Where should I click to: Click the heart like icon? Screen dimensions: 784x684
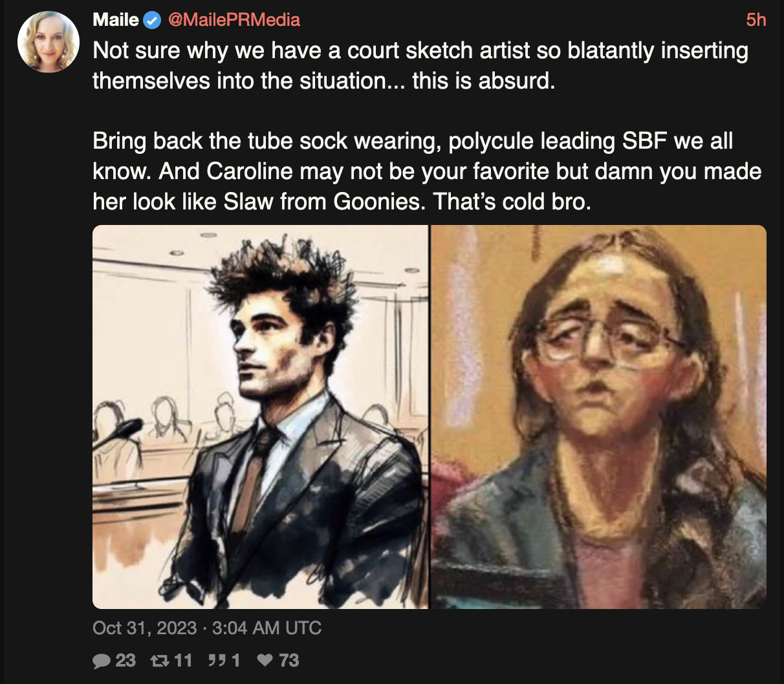(x=265, y=660)
